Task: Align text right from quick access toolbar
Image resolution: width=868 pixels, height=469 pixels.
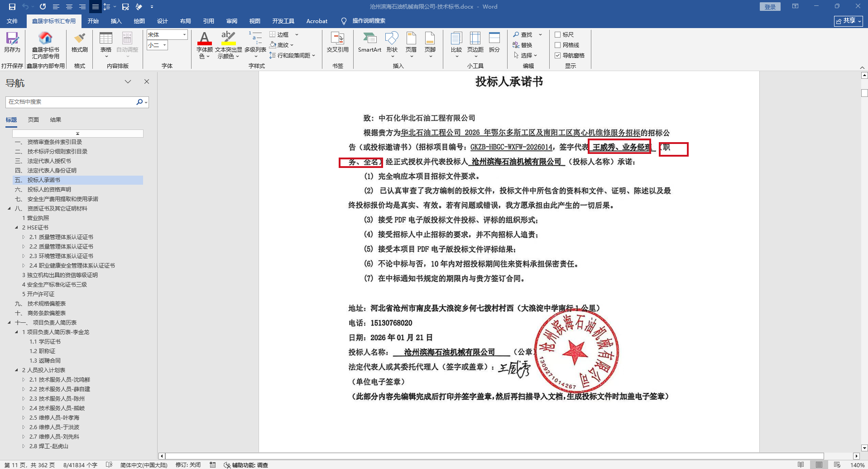Action: click(82, 7)
